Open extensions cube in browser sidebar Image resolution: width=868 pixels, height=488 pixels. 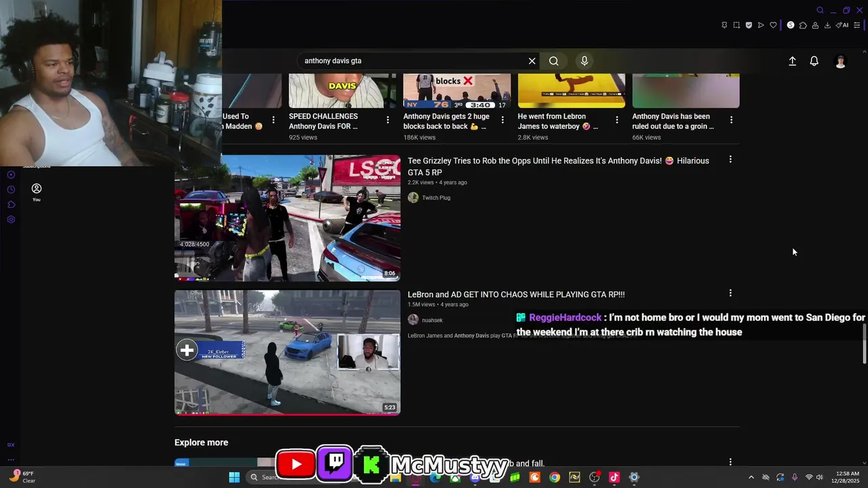(x=11, y=205)
